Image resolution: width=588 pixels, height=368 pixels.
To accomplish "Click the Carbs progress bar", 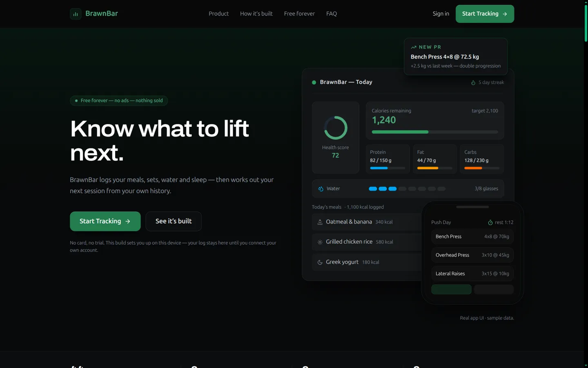I will (x=482, y=168).
